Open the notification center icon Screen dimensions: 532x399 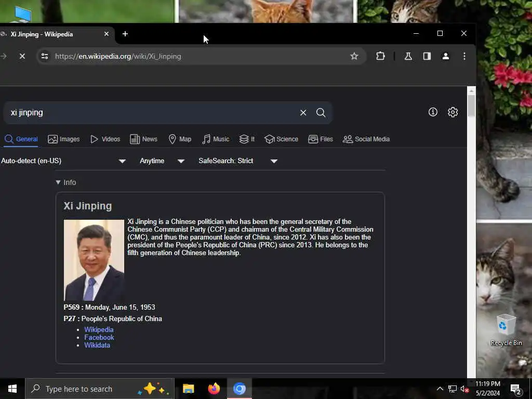pyautogui.click(x=515, y=389)
